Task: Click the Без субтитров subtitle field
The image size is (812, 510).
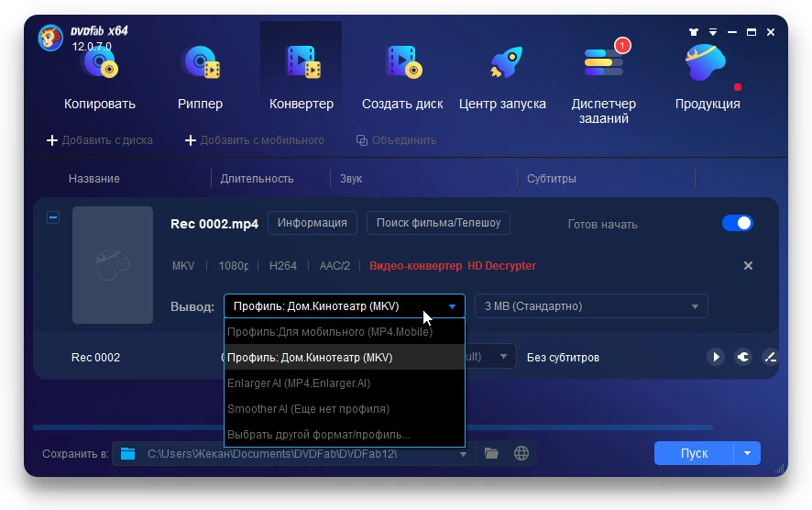Action: point(563,358)
